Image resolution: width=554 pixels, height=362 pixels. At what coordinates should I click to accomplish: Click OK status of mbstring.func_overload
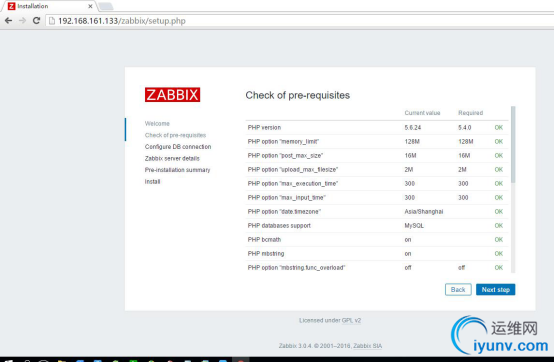[499, 267]
